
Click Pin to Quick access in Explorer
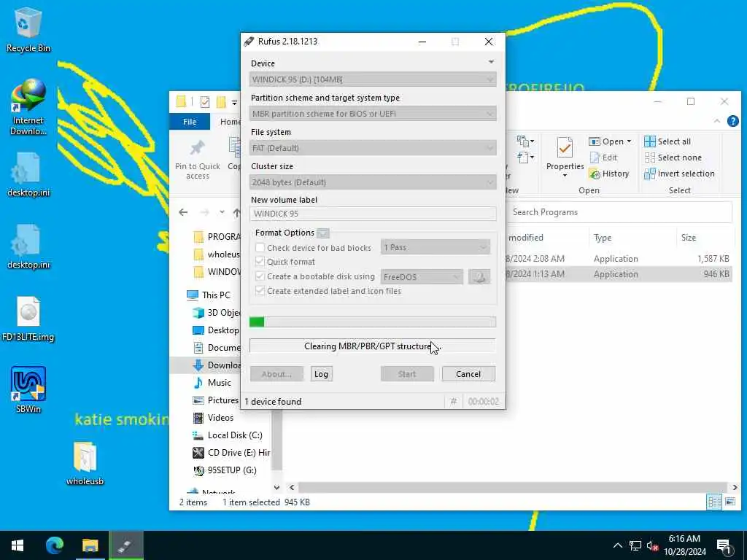click(x=197, y=160)
